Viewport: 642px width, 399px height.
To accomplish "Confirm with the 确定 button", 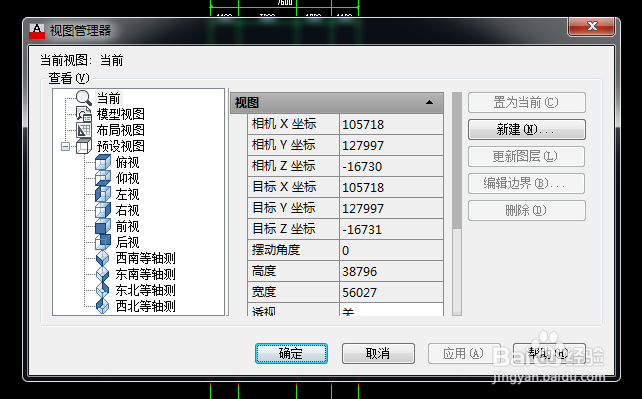I will point(291,353).
